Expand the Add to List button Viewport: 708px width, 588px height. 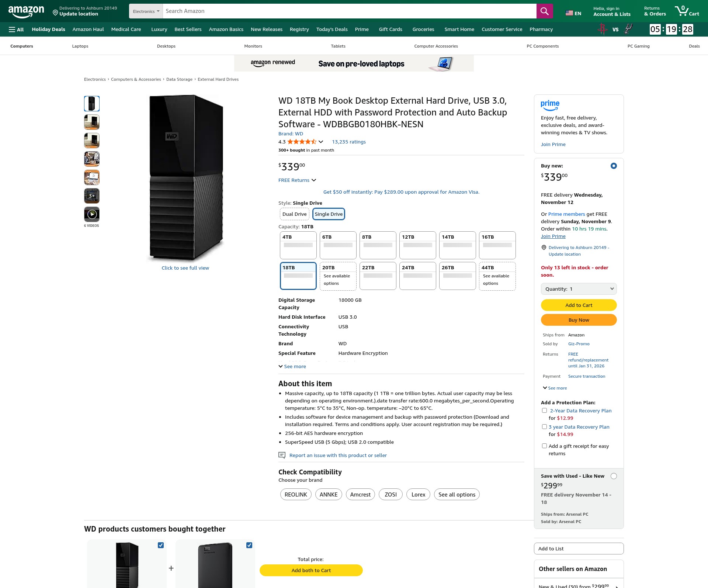click(579, 549)
